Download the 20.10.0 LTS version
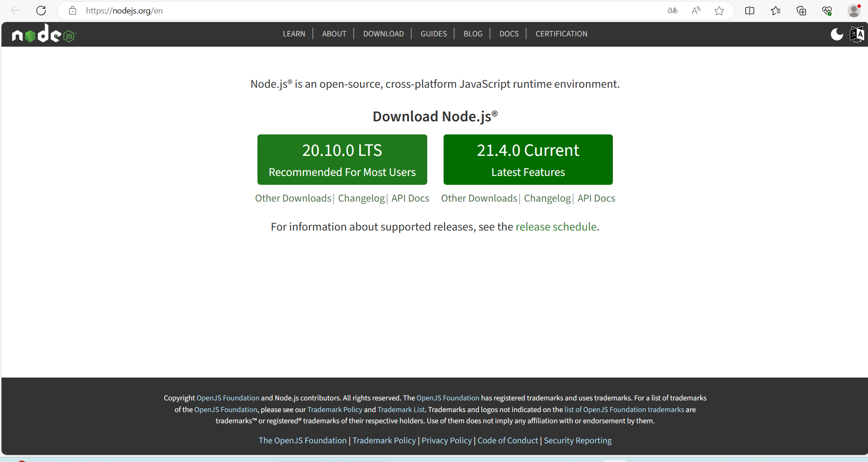The width and height of the screenshot is (868, 462). coord(342,159)
